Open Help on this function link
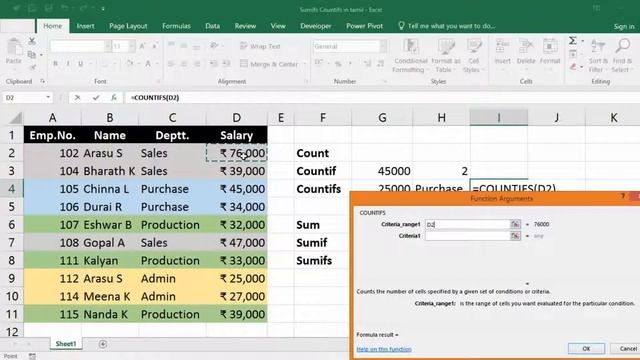 click(384, 349)
